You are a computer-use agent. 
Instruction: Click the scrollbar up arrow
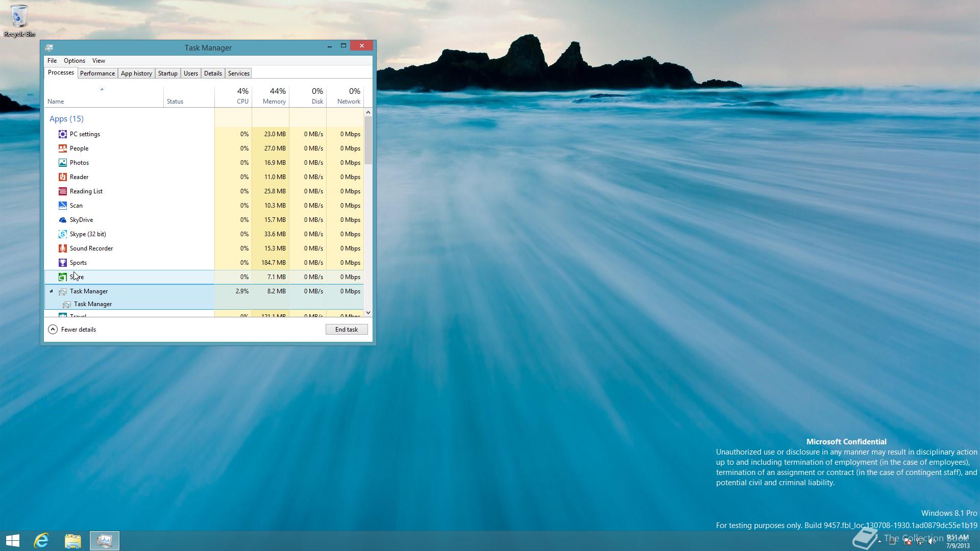coord(368,112)
